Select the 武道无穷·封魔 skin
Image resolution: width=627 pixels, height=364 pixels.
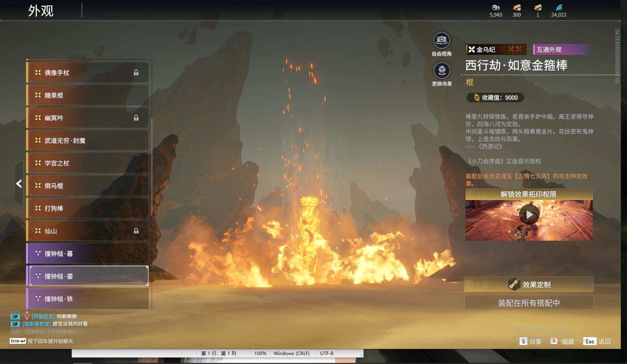[87, 140]
